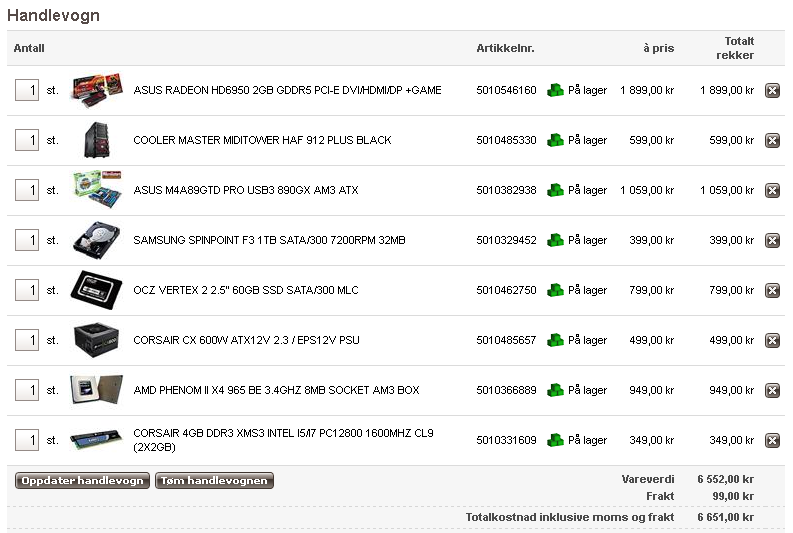Screen dimensions: 793x533
Task: Click stock icon for ASUS M4A89GTD PRO
Action: point(555,190)
